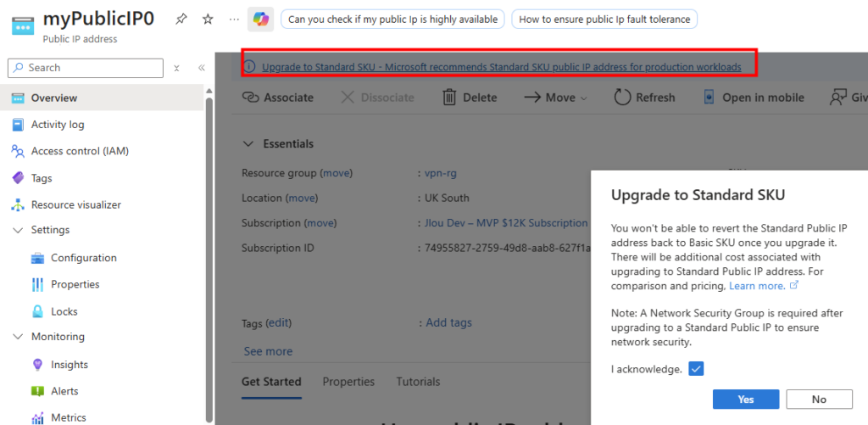The width and height of the screenshot is (868, 425).
Task: Switch to the Tutorials tab
Action: pos(418,382)
